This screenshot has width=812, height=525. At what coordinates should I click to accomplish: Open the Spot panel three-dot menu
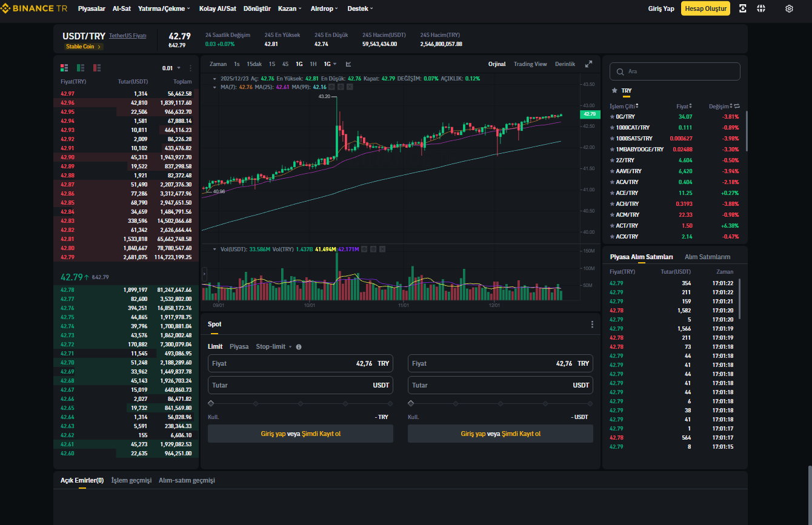click(x=592, y=325)
